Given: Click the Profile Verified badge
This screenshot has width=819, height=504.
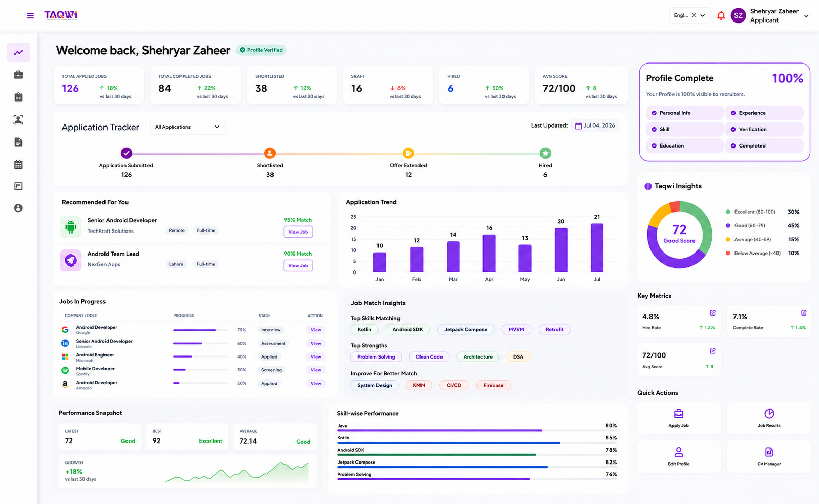Looking at the screenshot, I should [x=261, y=50].
